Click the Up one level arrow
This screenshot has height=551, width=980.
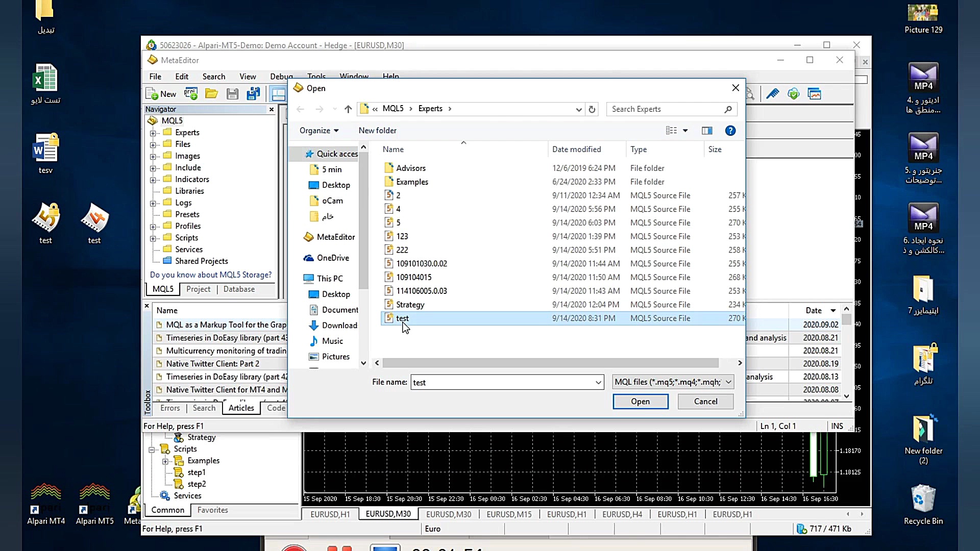(348, 109)
